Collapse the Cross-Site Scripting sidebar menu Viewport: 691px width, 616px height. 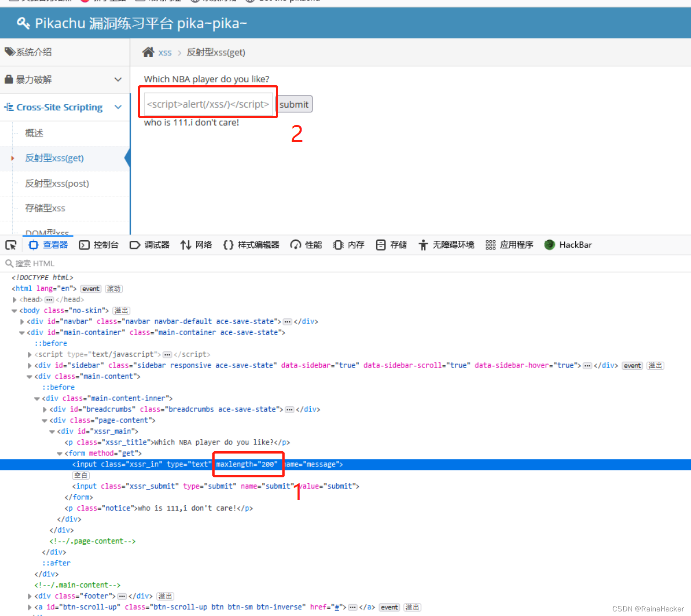pos(65,107)
